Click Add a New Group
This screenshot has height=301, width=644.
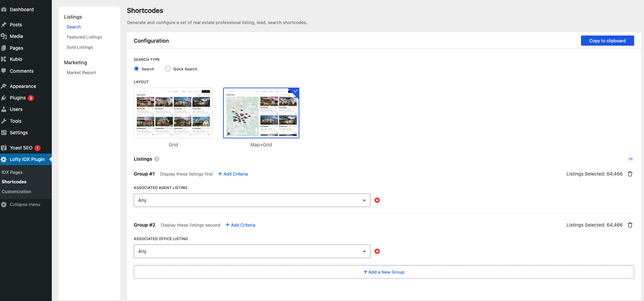pyautogui.click(x=384, y=272)
